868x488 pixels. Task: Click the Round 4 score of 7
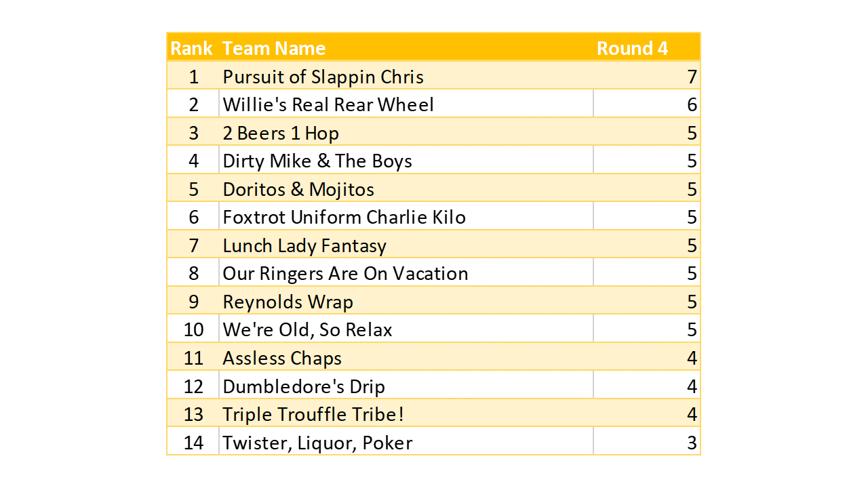point(691,77)
